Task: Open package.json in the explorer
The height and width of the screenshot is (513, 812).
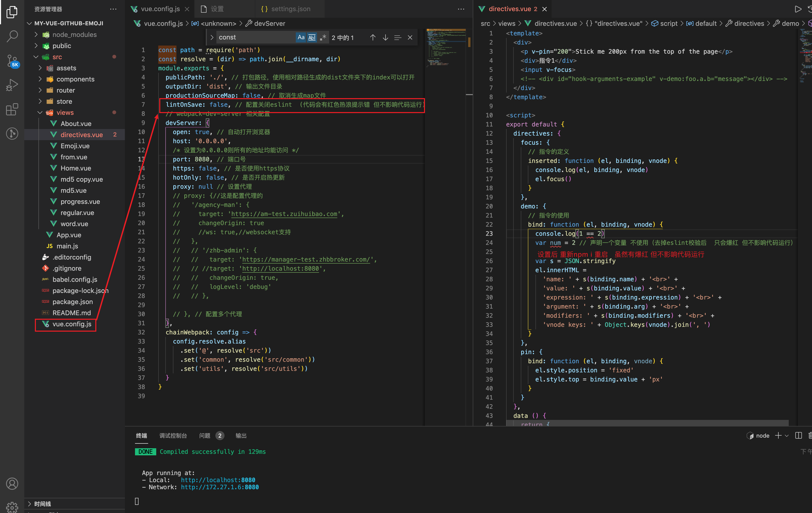Action: click(x=73, y=302)
